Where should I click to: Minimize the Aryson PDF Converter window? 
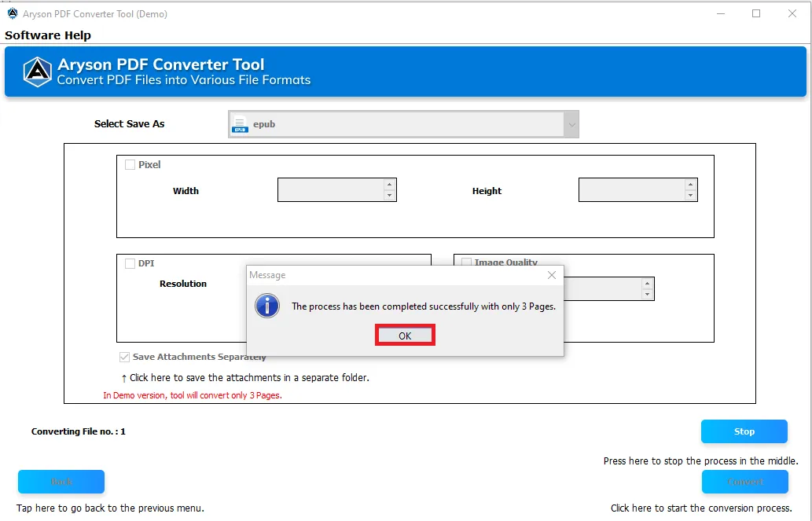click(720, 14)
